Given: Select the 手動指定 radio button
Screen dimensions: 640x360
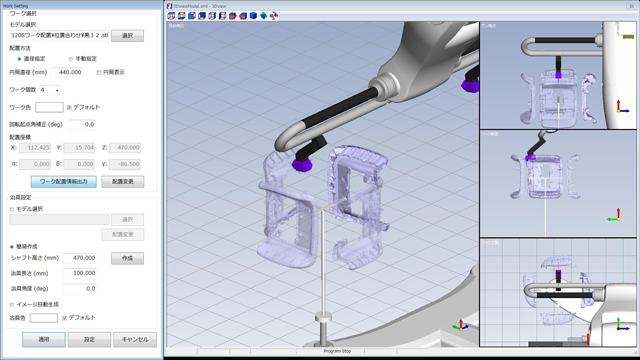Looking at the screenshot, I should (71, 59).
